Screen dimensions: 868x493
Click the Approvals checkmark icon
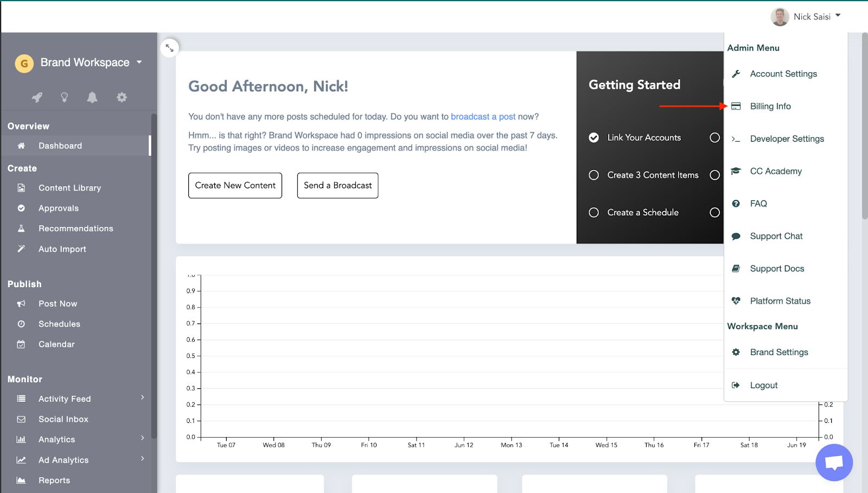pyautogui.click(x=21, y=208)
